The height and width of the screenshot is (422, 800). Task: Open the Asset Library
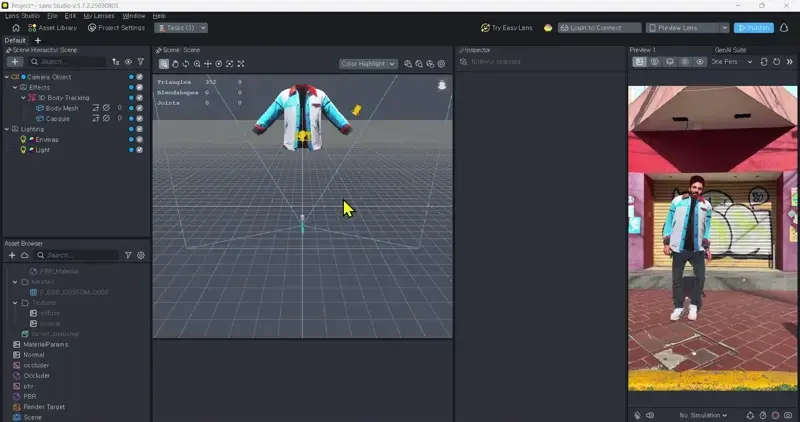[x=53, y=28]
